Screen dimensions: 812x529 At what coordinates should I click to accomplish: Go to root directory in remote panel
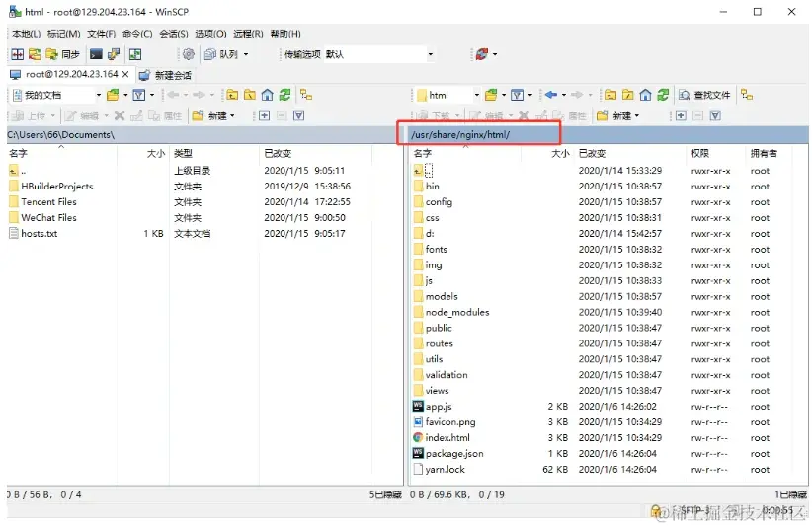(628, 96)
